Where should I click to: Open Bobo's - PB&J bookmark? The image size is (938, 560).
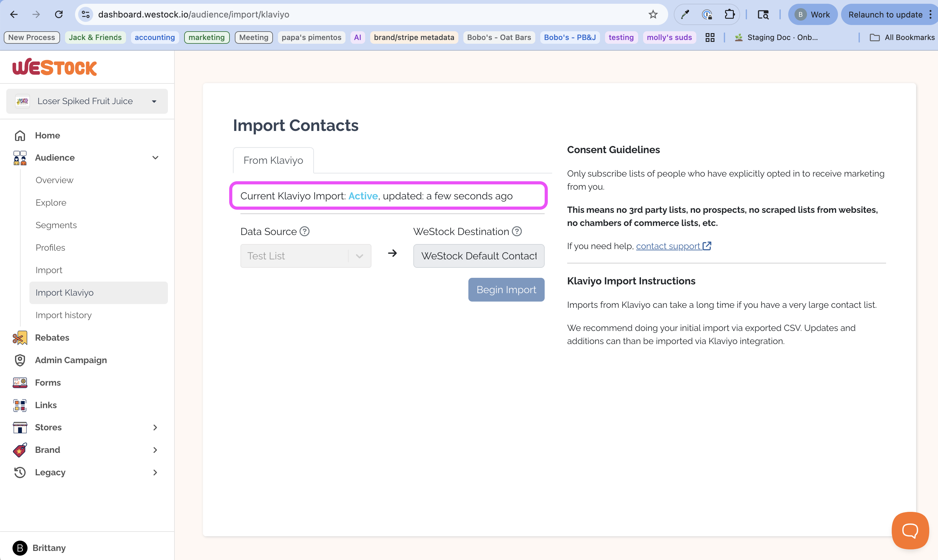point(570,37)
